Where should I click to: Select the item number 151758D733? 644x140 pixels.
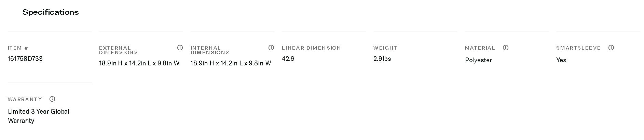point(25,59)
